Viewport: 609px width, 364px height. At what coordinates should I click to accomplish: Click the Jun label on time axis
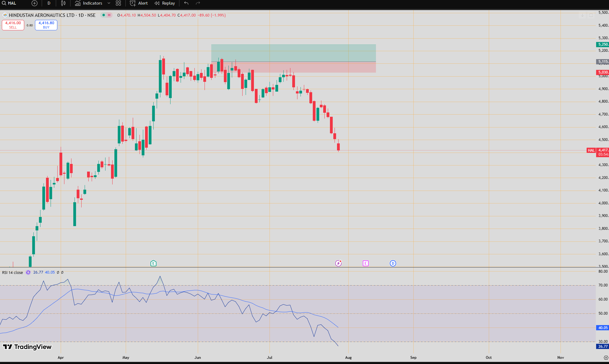coord(198,358)
